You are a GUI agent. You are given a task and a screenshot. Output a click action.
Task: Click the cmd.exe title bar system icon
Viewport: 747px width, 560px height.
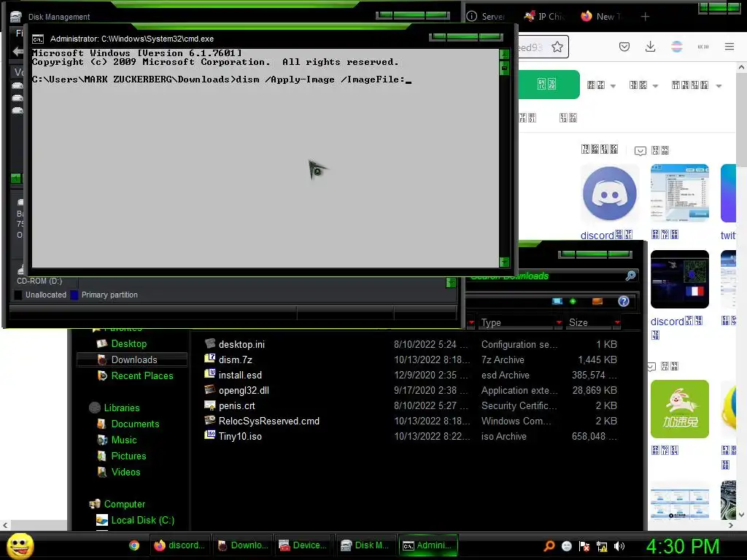click(x=38, y=39)
